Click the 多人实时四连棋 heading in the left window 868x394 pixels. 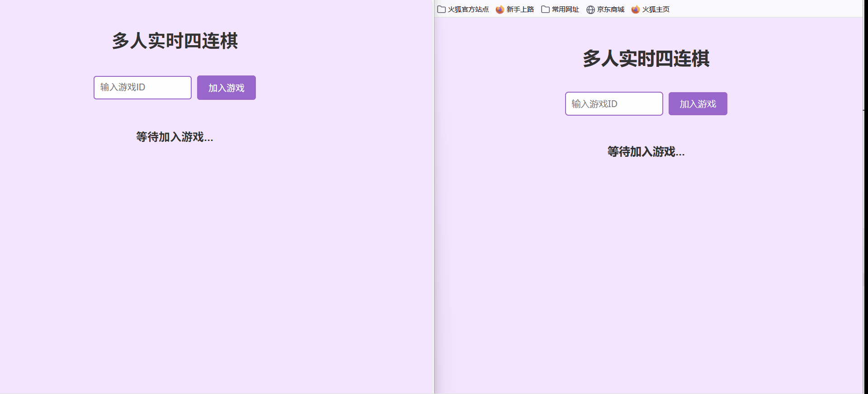(175, 41)
